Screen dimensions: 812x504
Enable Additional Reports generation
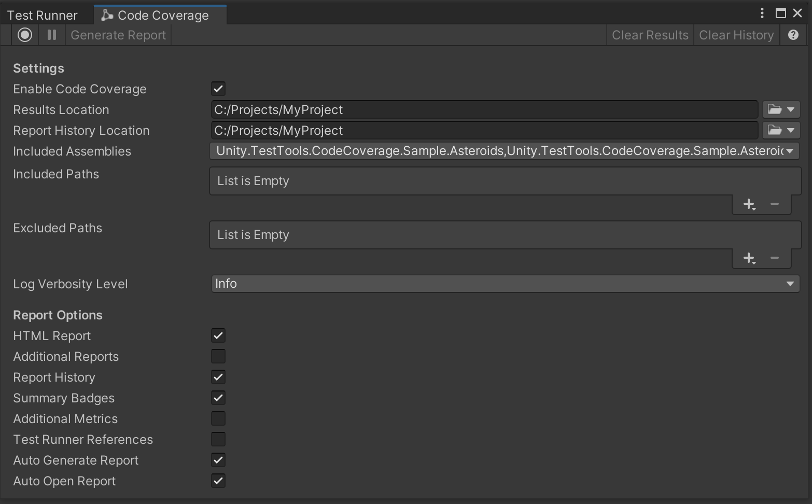pyautogui.click(x=218, y=356)
